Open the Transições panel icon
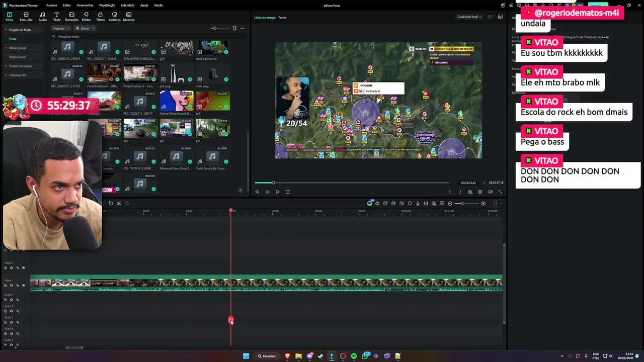 (71, 17)
